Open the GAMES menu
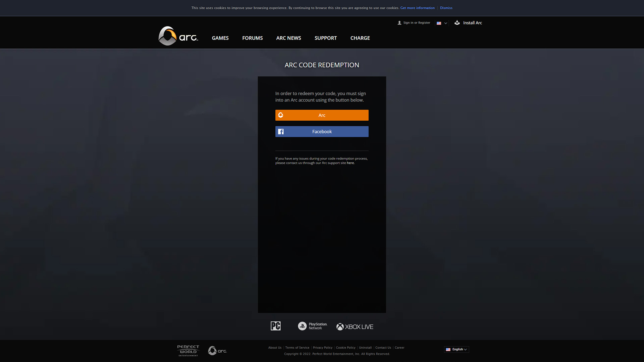This screenshot has height=362, width=644. [220, 38]
